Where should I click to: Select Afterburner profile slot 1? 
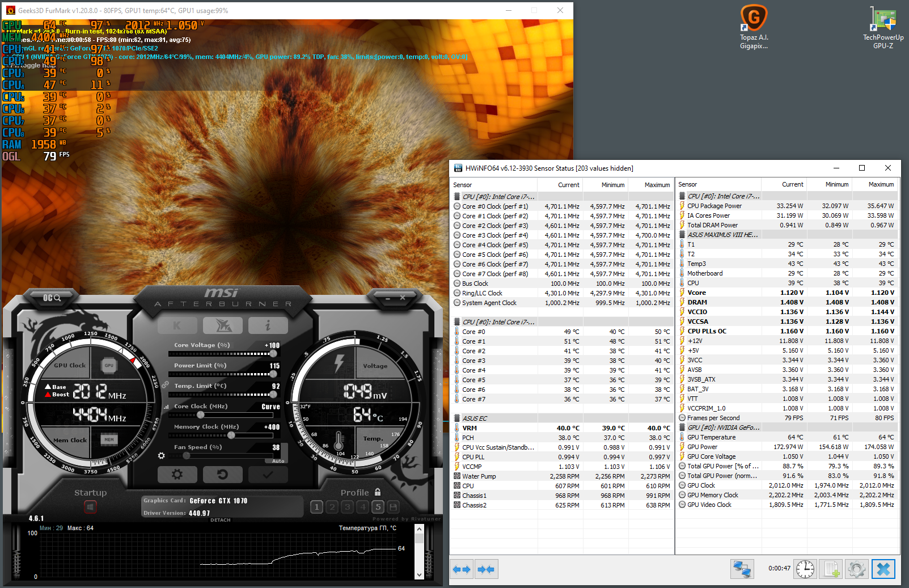317,507
